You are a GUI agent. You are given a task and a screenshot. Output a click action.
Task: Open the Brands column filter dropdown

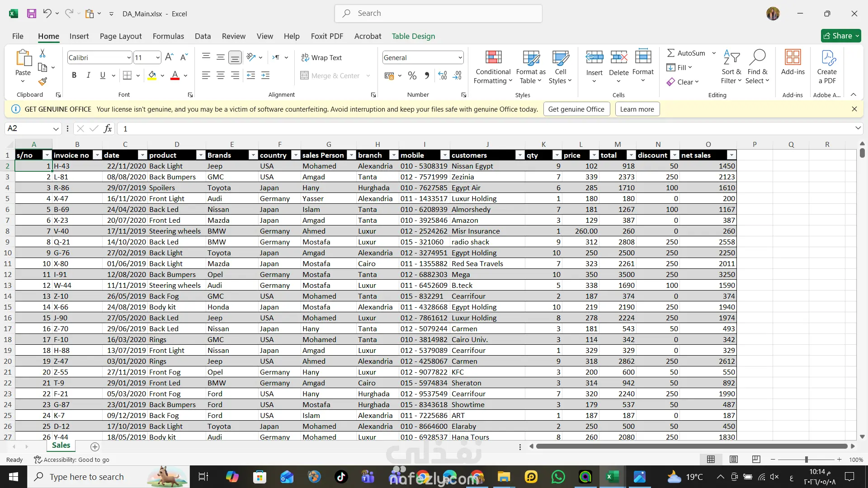coord(253,155)
